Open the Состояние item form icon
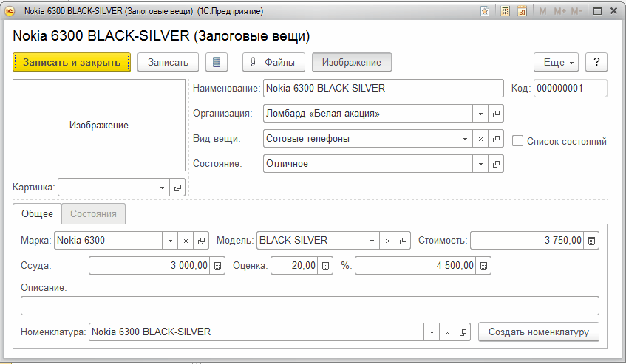The height and width of the screenshot is (364, 626). [496, 164]
